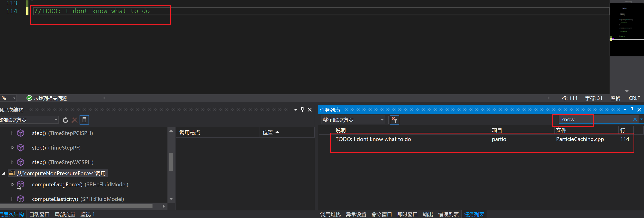The height and width of the screenshot is (218, 644).
Task: Click the green check 未找到相关问题 status icon
Action: pyautogui.click(x=29, y=98)
